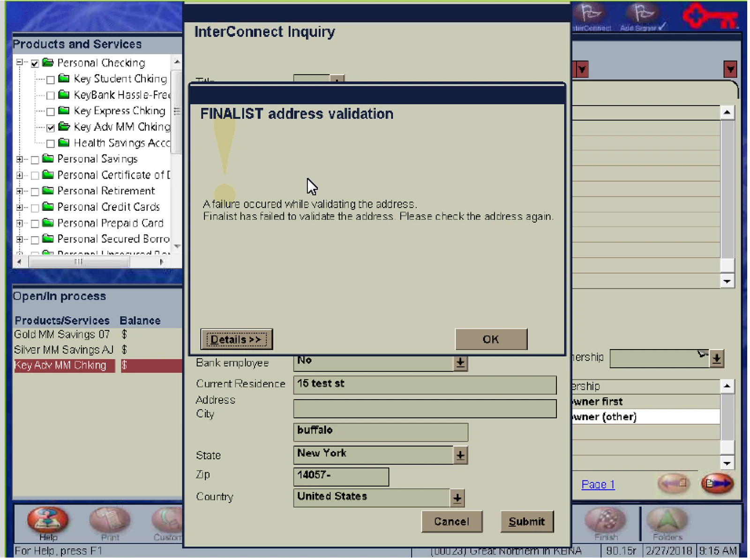Click the products tree horizontal scrollbar
Screen dimensions: 750x560
click(90, 262)
